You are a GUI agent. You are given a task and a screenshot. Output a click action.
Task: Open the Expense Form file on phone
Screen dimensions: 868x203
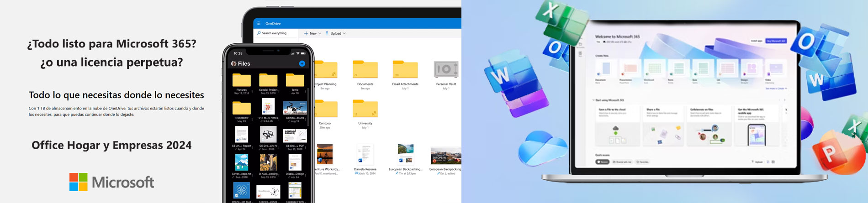(295, 190)
